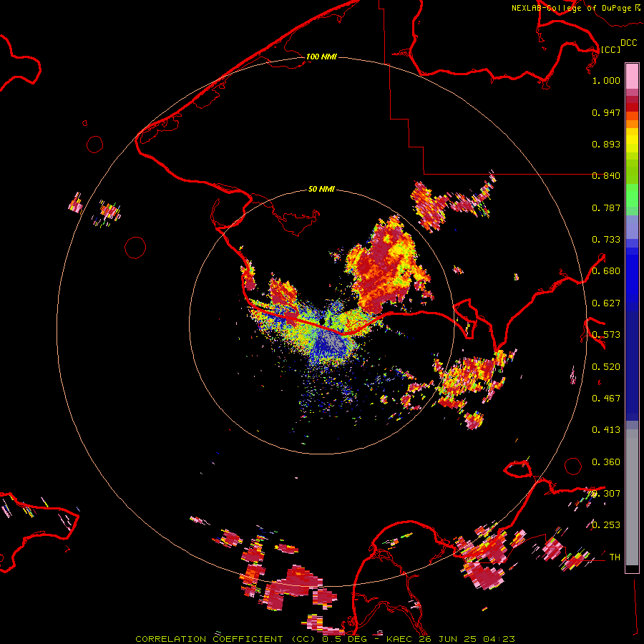Select the 0.307 scale value

click(606, 494)
